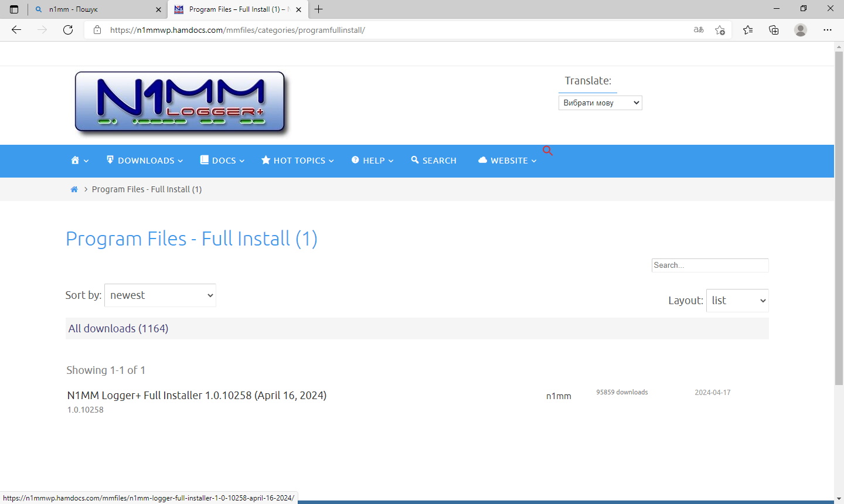Viewport: 844px width, 504px height.
Task: Expand the home menu chevron
Action: click(86, 161)
